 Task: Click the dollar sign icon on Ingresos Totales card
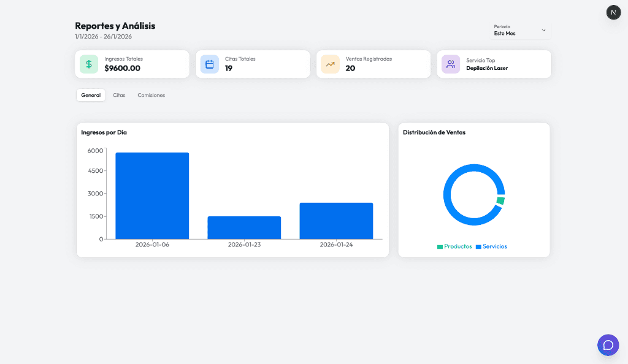pos(88,64)
